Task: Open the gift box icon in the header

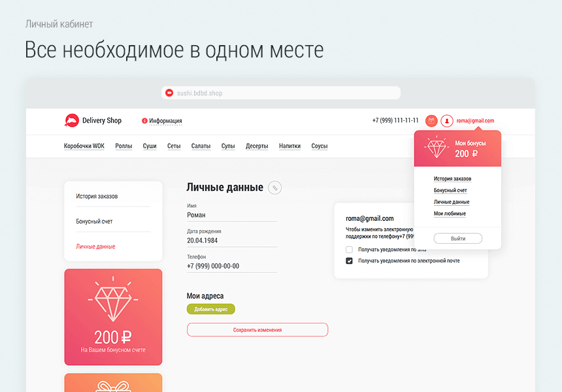Action: [x=431, y=120]
